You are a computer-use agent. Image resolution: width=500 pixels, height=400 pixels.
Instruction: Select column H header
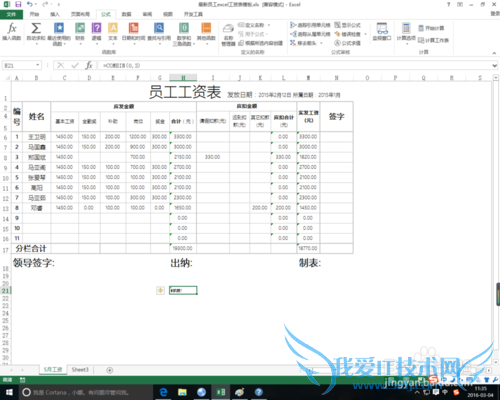[x=183, y=78]
